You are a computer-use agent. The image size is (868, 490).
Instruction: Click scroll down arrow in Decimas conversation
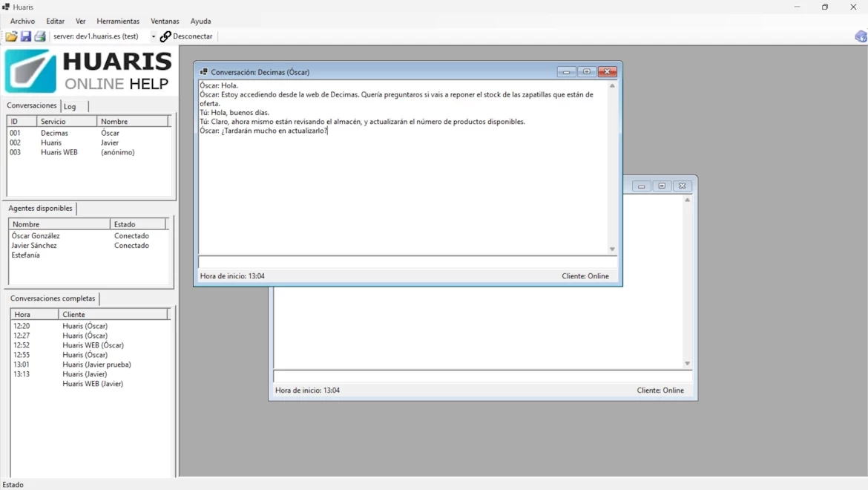[612, 249]
